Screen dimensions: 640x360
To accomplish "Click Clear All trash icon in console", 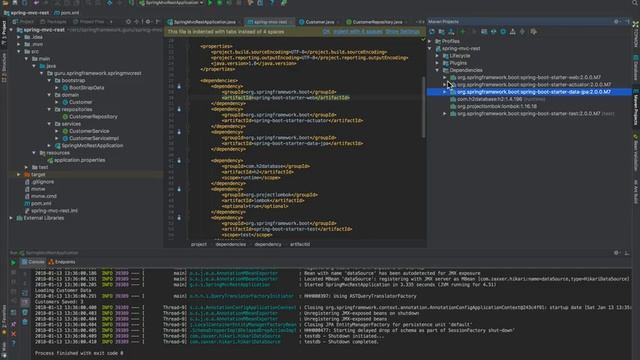I will [x=24, y=322].
